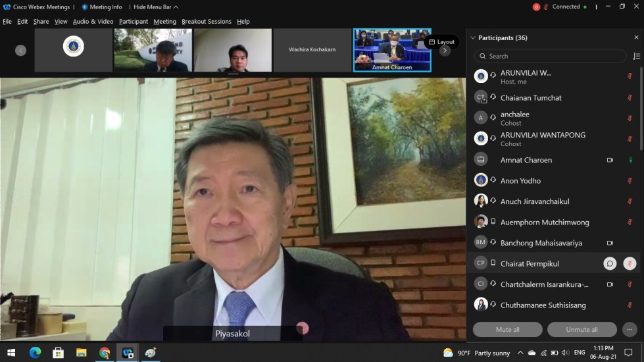The image size is (644, 362).
Task: Toggle Amnat Charoen's green microphone
Action: (630, 160)
